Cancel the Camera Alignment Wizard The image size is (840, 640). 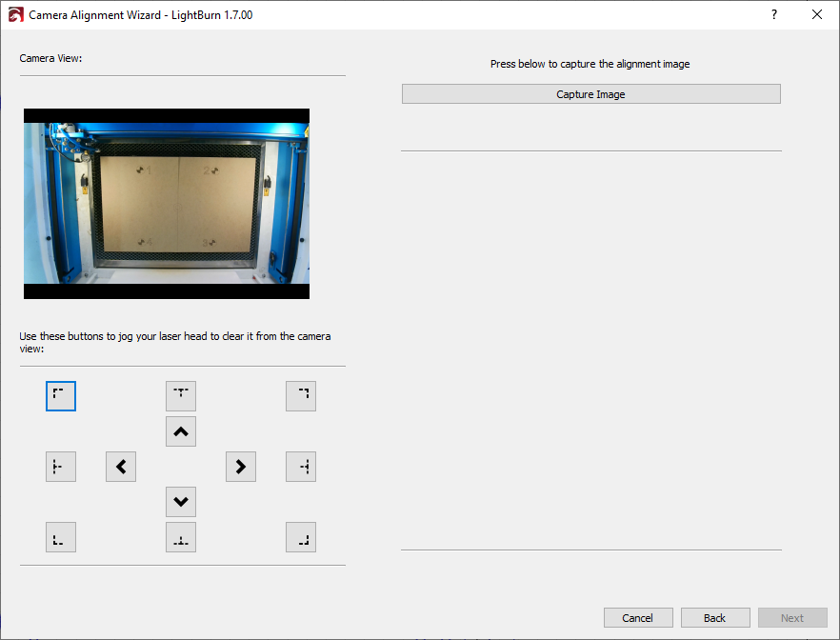[x=638, y=618]
